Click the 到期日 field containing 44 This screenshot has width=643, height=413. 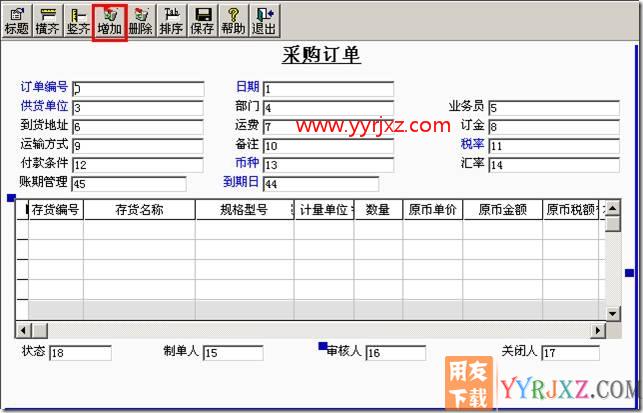(x=321, y=184)
